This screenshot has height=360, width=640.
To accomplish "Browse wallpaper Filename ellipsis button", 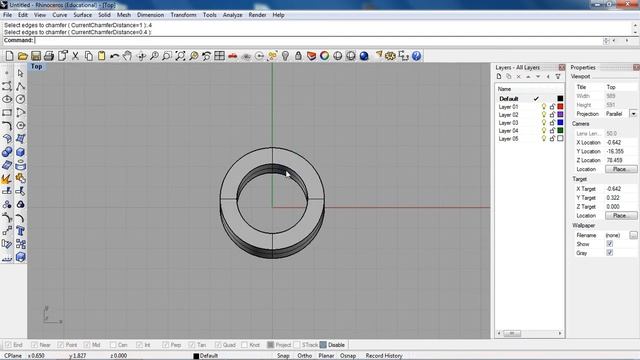I will tap(633, 235).
